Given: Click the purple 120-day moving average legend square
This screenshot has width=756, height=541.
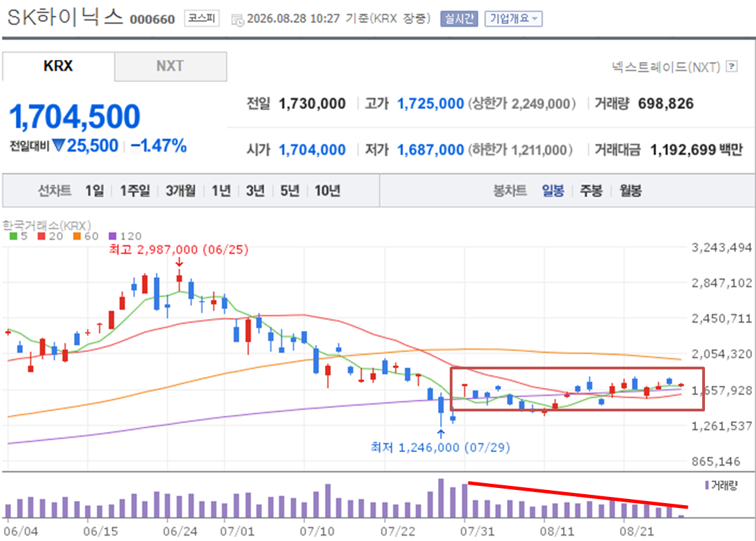Looking at the screenshot, I should [112, 236].
